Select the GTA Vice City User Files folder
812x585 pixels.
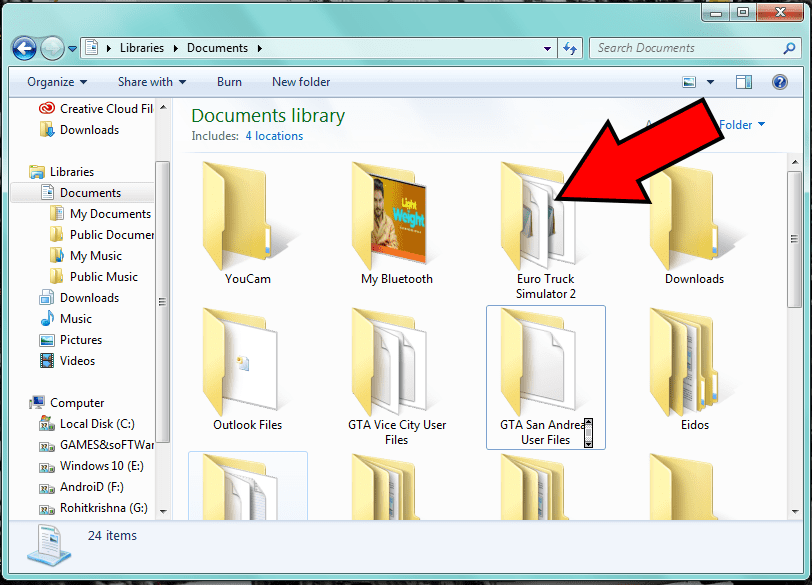click(397, 377)
